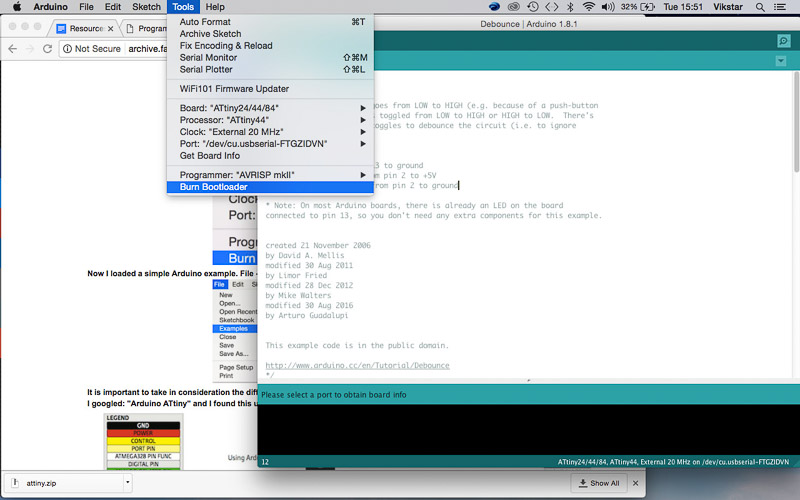Click the Tue 15:51 clock
Viewport: 800px width, 500px height.
[x=683, y=7]
